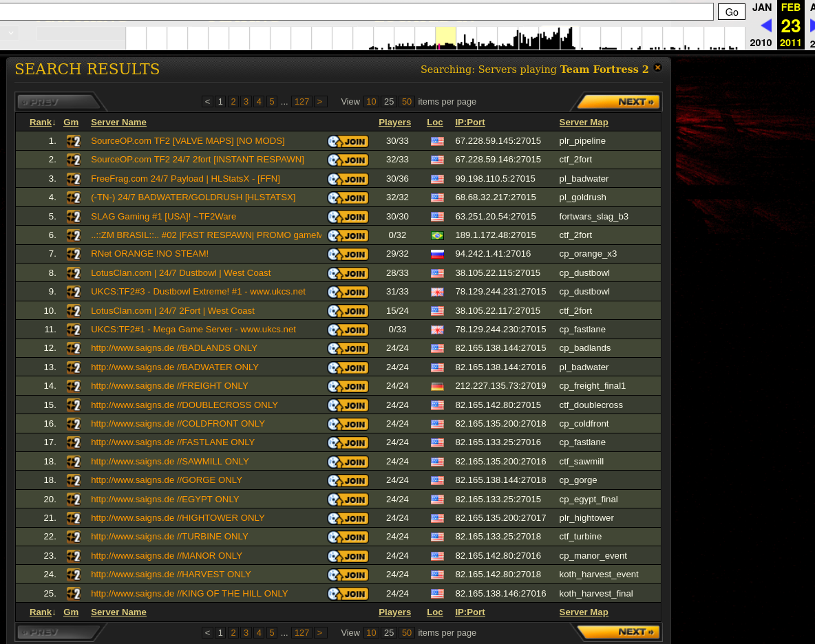815x644 pixels.
Task: Click the top NEXT page button
Action: 619,102
